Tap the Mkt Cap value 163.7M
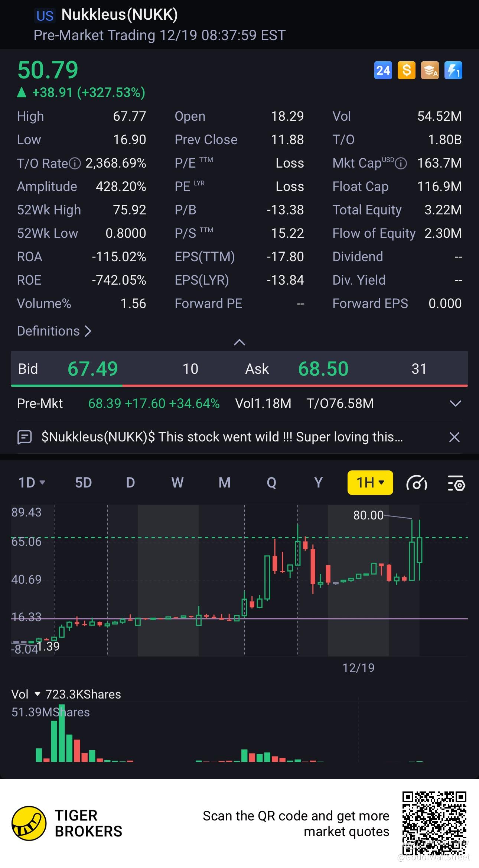 (440, 163)
